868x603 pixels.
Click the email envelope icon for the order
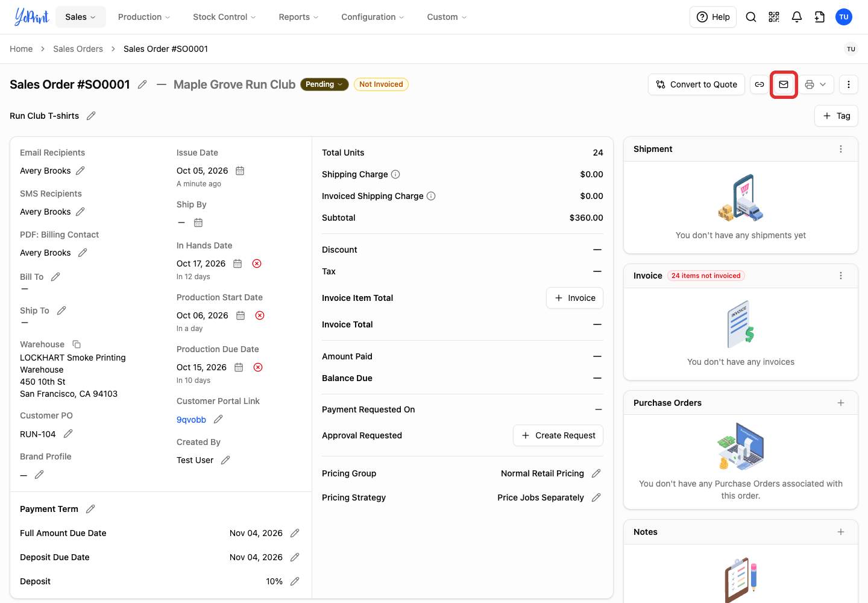click(x=784, y=84)
